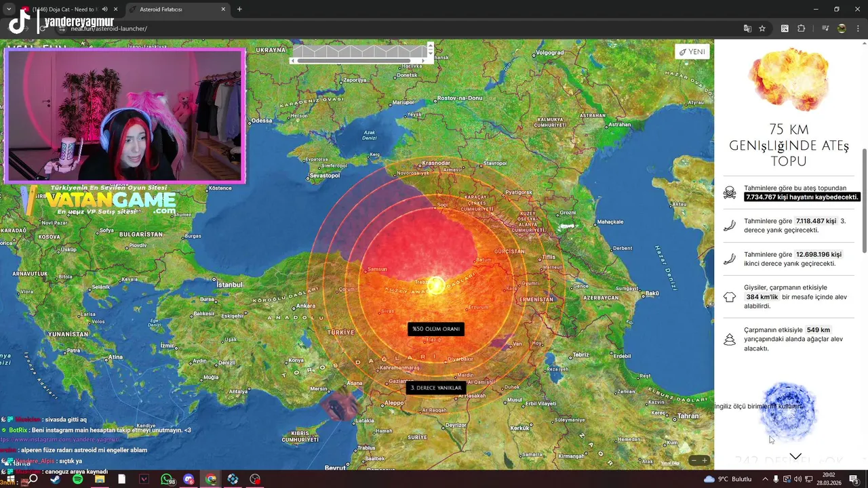The height and width of the screenshot is (488, 868).
Task: Open a new browser tab
Action: [239, 9]
